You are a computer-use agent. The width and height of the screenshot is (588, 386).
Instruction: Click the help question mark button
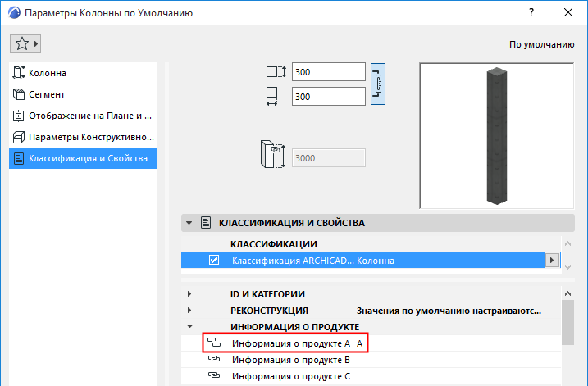531,12
